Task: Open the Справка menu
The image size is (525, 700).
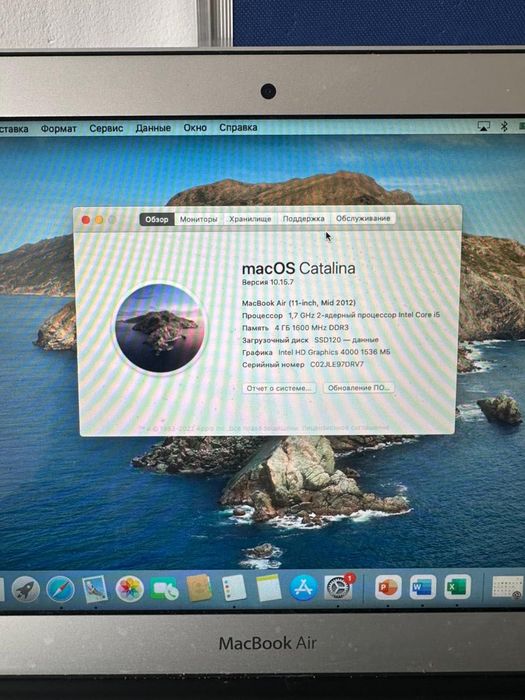Action: click(x=238, y=127)
